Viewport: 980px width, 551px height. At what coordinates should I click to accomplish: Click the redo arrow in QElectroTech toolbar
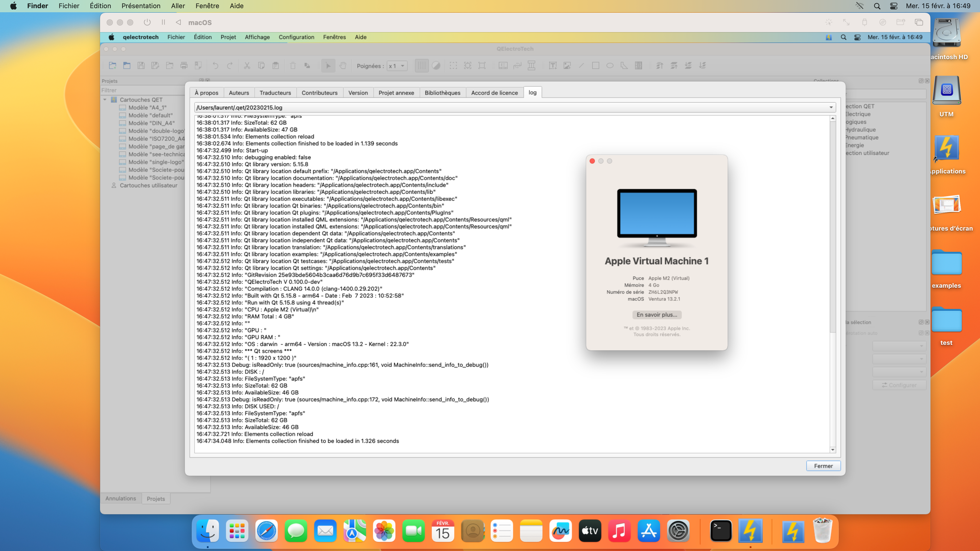click(230, 65)
